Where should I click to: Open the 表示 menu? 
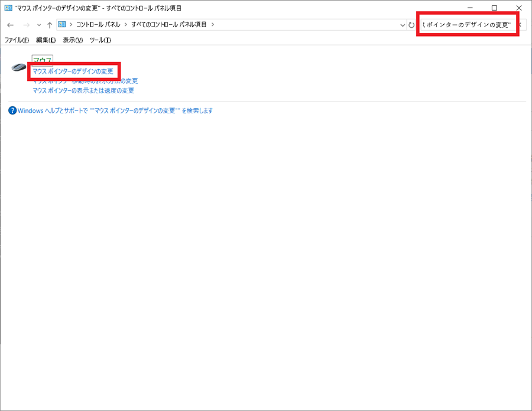(72, 40)
